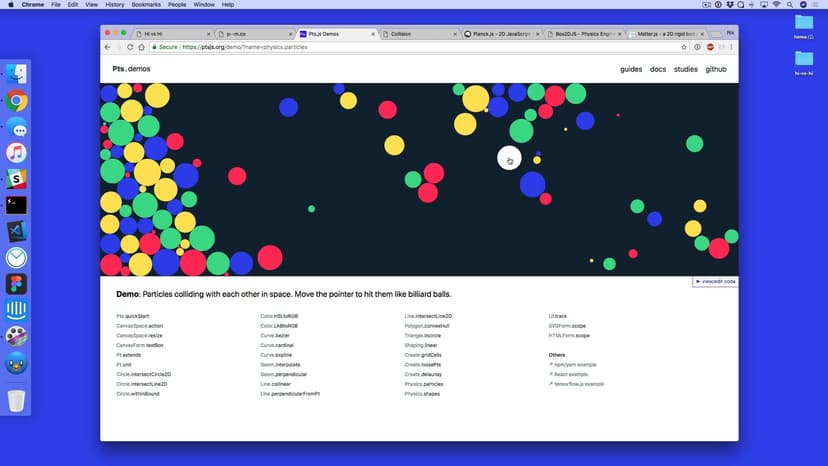Screen dimensions: 828x466
Task: Open Terminal from the dock
Action: pyautogui.click(x=16, y=205)
